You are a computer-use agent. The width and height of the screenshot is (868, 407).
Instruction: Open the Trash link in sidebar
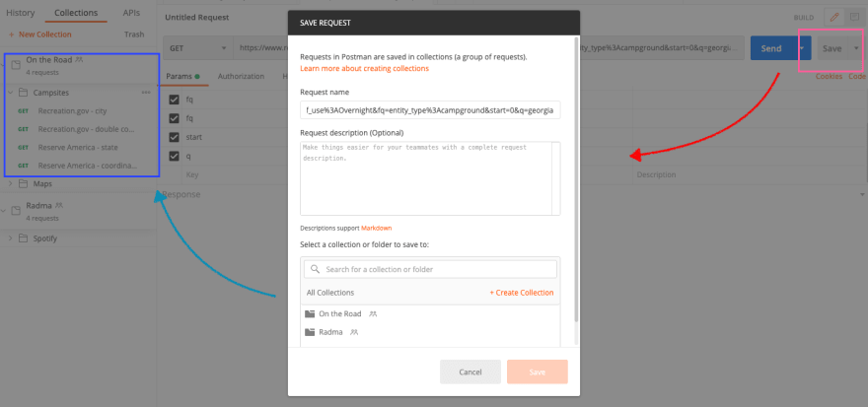[134, 34]
